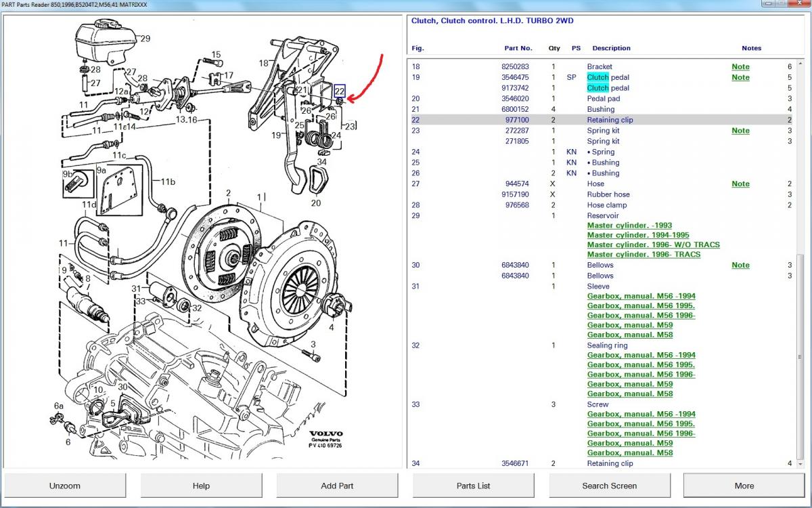
Task: Click callout 29 on reservoir in diagram
Action: click(145, 39)
